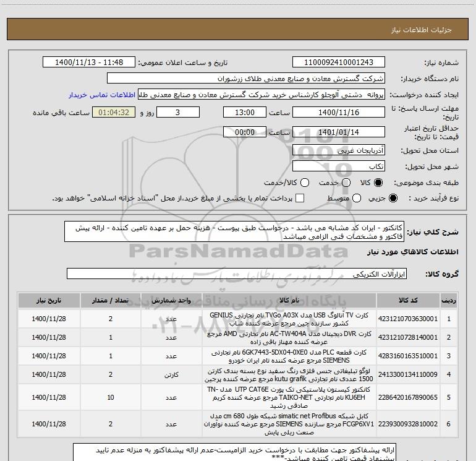This screenshot has height=461, width=476.
Task: Select the جزیی purchase type radio
Action: pyautogui.click(x=393, y=198)
